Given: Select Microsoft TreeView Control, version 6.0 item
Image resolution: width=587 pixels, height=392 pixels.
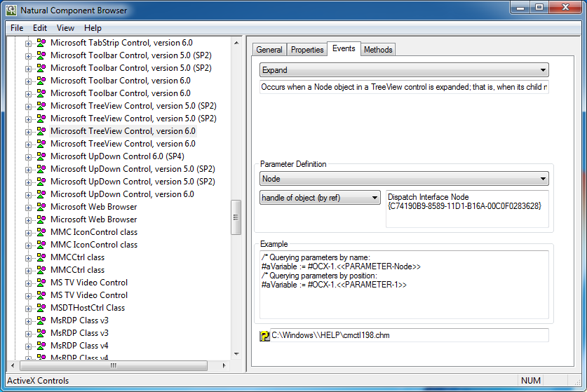Looking at the screenshot, I should tap(123, 131).
